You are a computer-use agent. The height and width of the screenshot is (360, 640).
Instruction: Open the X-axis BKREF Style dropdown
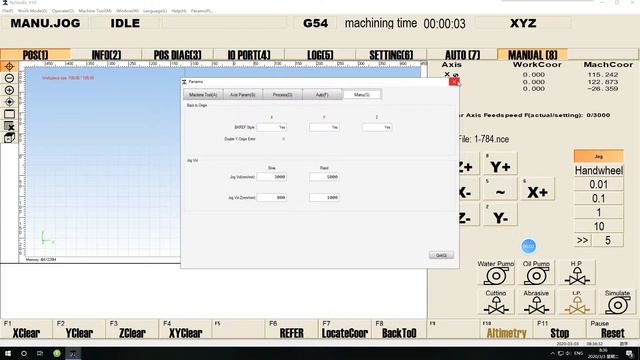(271, 127)
